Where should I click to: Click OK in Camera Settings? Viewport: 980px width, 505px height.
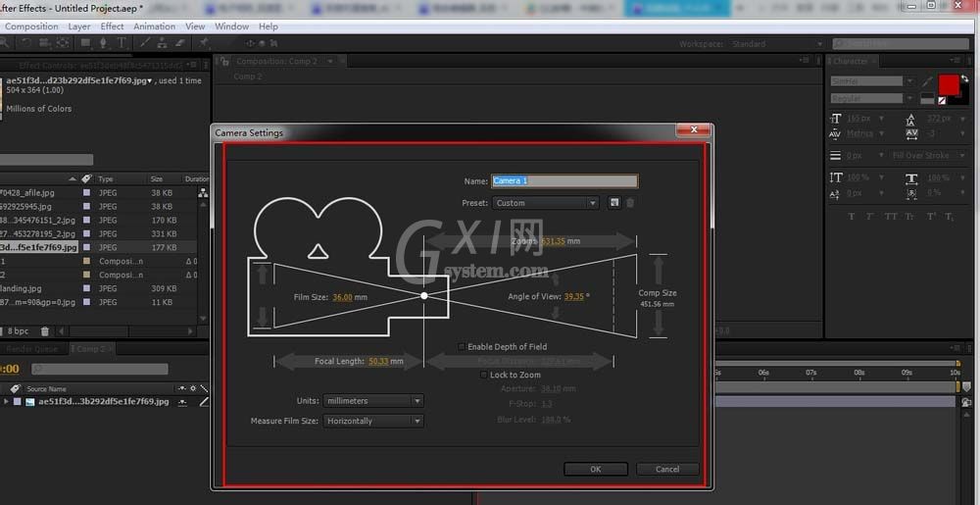click(x=596, y=469)
